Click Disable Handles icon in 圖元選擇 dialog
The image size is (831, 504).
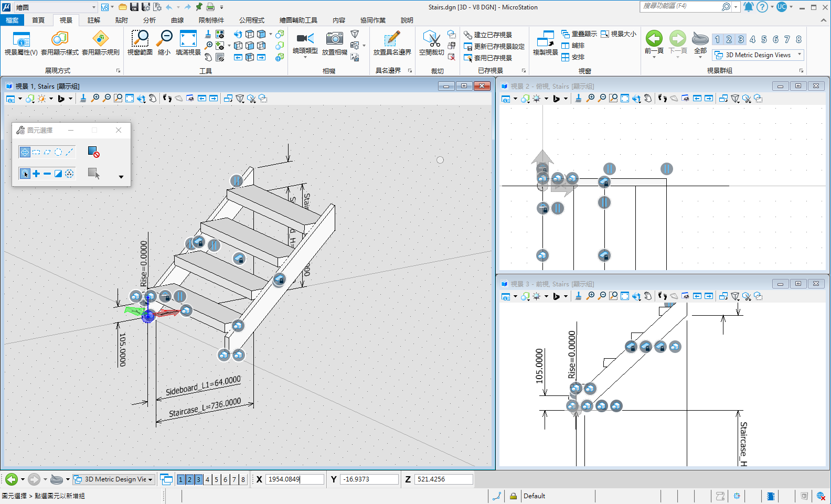(93, 152)
